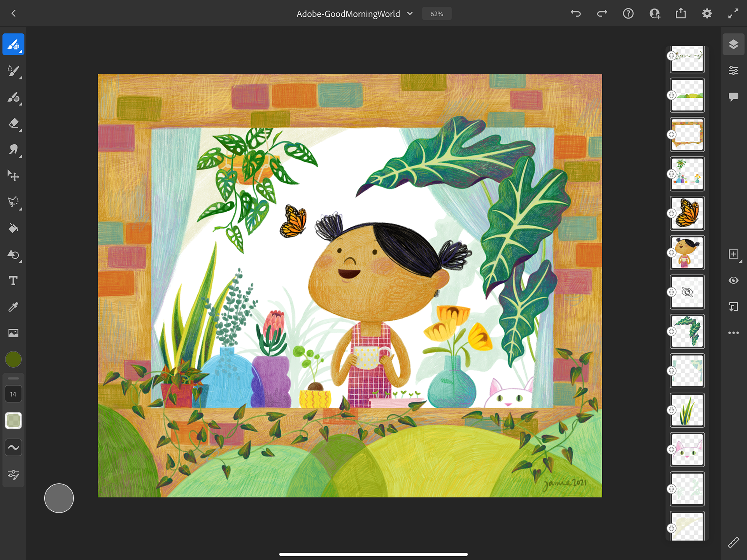Open Layer properties panel
747x560 pixels.
(733, 70)
